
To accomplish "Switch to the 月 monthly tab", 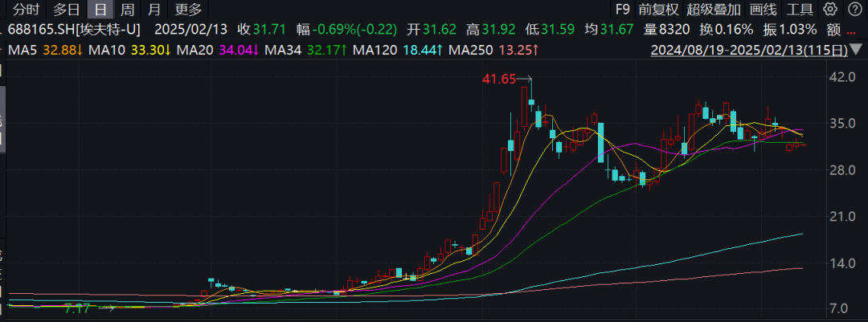I will 154,10.
